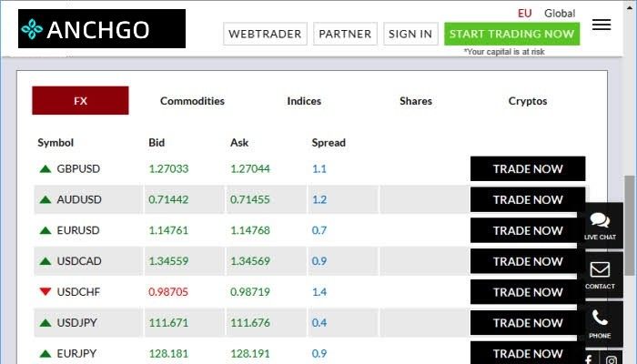Click the green up arrow beside GBPUSD
This screenshot has height=364, width=637.
[x=45, y=168]
